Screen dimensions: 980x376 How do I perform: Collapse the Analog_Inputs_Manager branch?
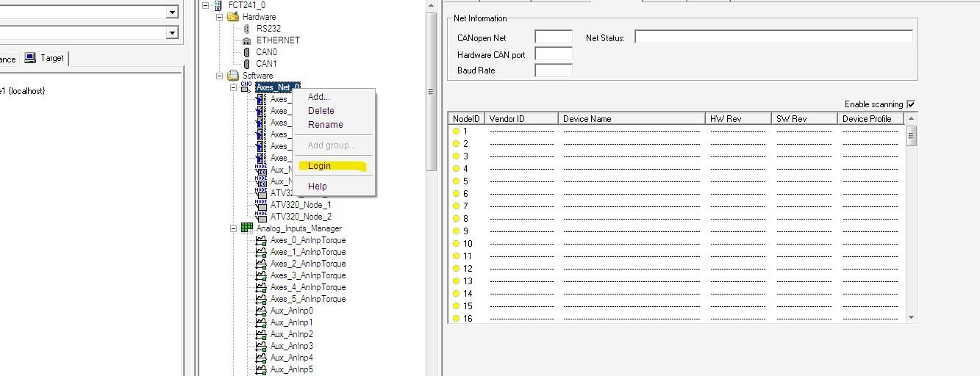(x=234, y=228)
